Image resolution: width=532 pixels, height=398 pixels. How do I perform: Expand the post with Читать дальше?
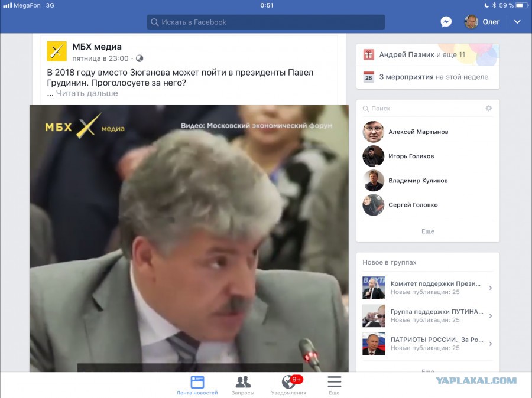click(x=87, y=93)
